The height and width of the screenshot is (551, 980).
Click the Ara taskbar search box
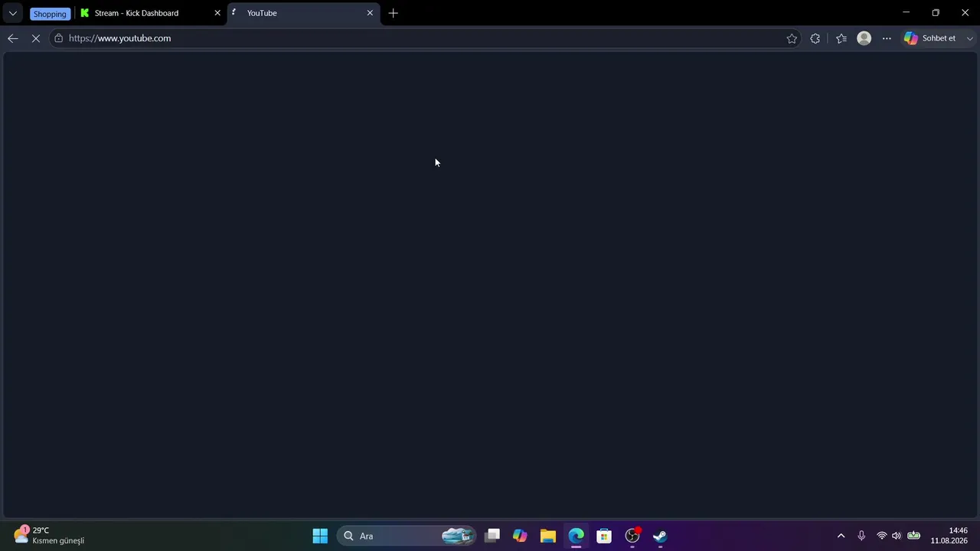pyautogui.click(x=406, y=536)
